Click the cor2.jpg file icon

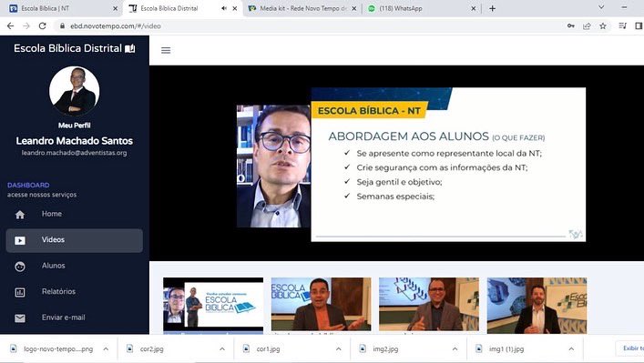[129, 348]
